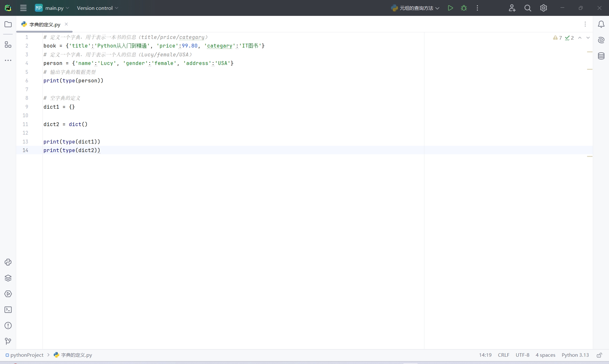Open the Python Console tool window
This screenshot has height=364, width=609.
click(x=8, y=262)
